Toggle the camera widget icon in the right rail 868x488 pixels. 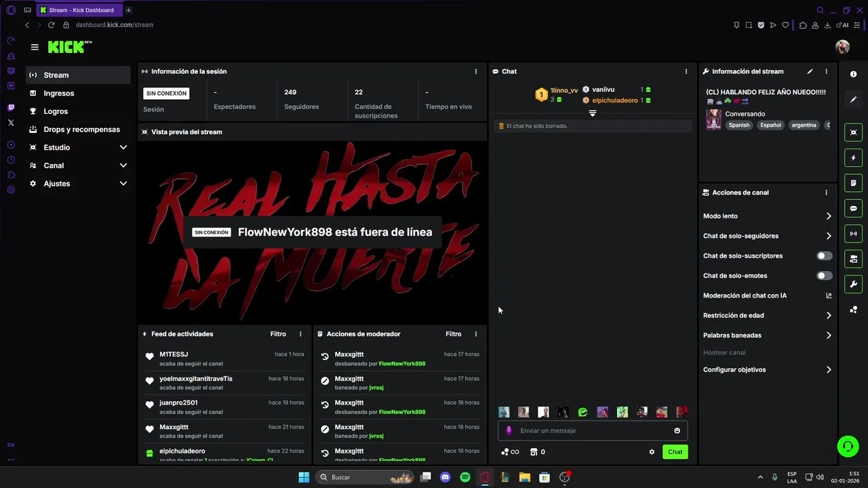[853, 259]
